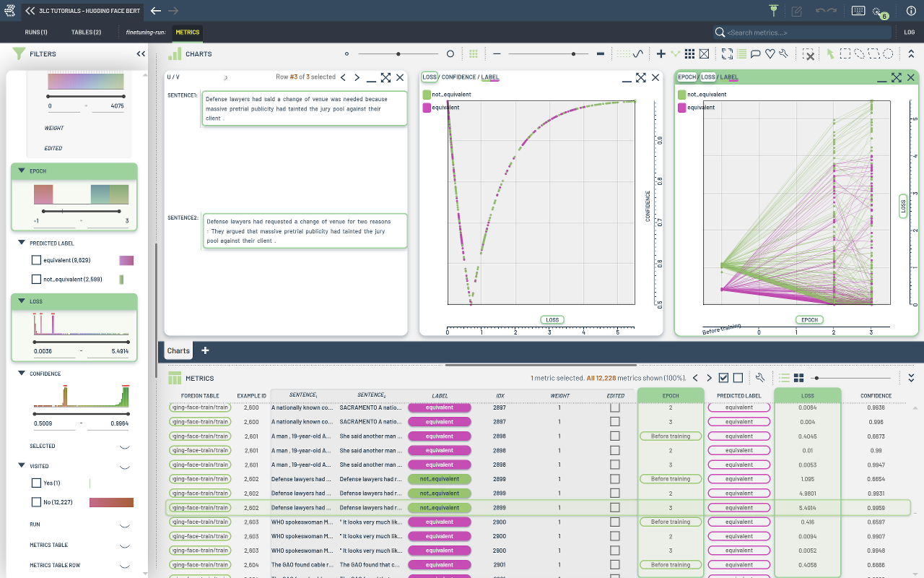Tick the Visited 'Yes (1)' checkbox
This screenshot has width=924, height=578.
coord(36,483)
